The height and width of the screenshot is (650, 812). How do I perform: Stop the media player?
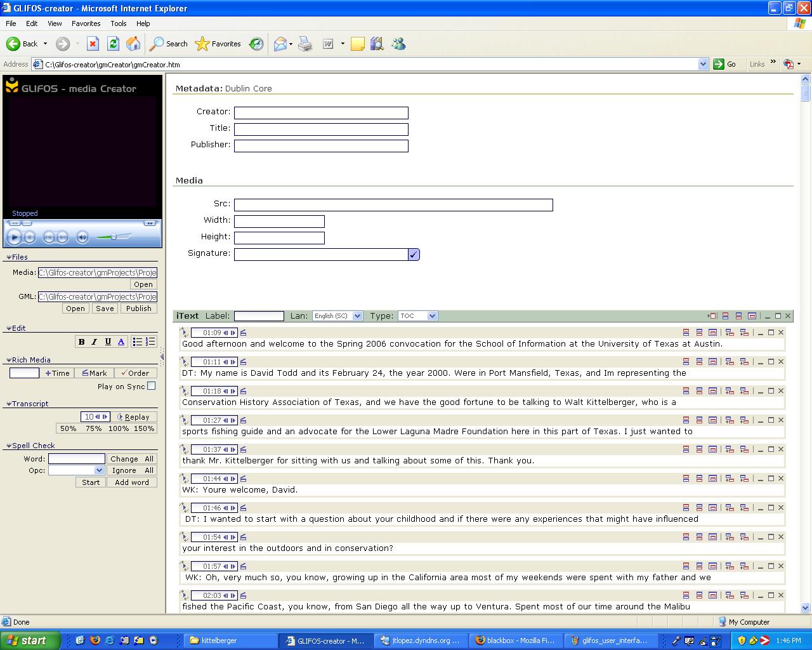coord(30,237)
